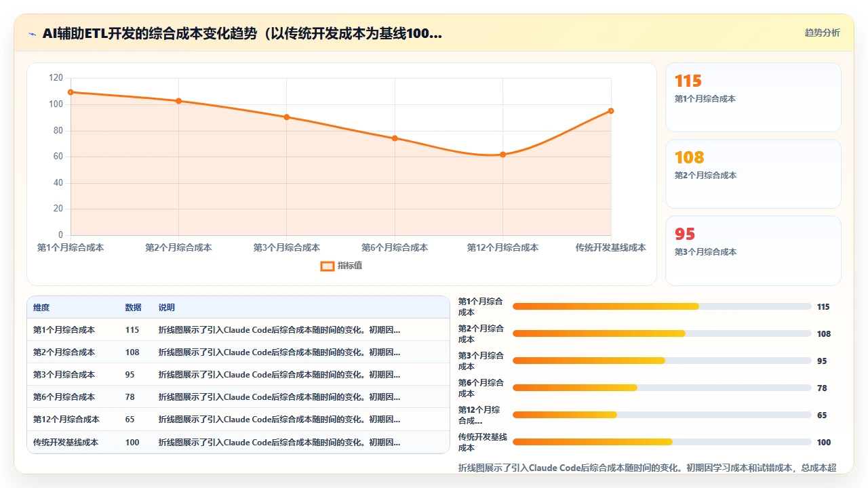
Task: Select the chart data point above 第3个月综合成本
Action: tap(287, 117)
